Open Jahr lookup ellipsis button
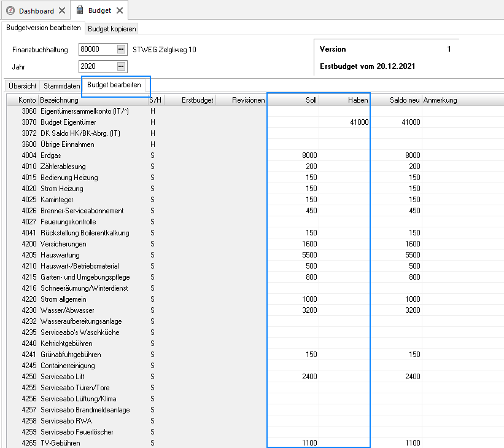The image size is (504, 448). pyautogui.click(x=121, y=66)
